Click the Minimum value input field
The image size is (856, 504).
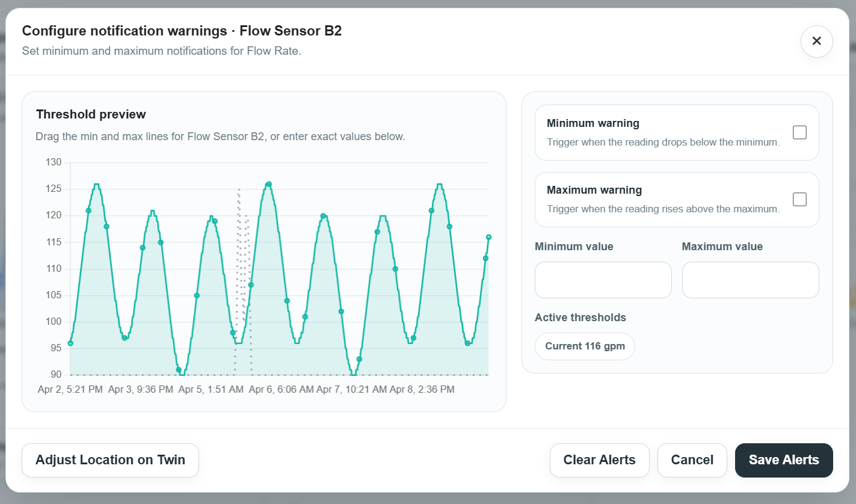[x=603, y=280]
